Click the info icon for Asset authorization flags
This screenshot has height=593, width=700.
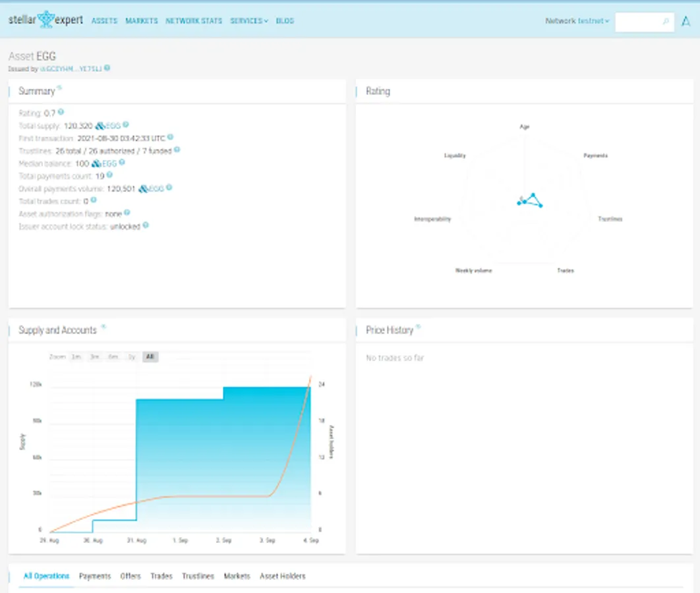[x=127, y=213]
